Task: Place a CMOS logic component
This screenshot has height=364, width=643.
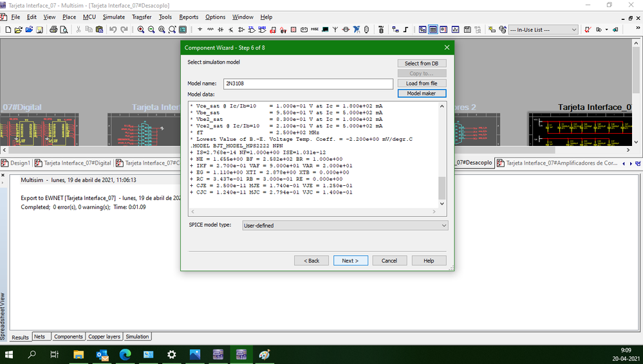Action: 262,30
